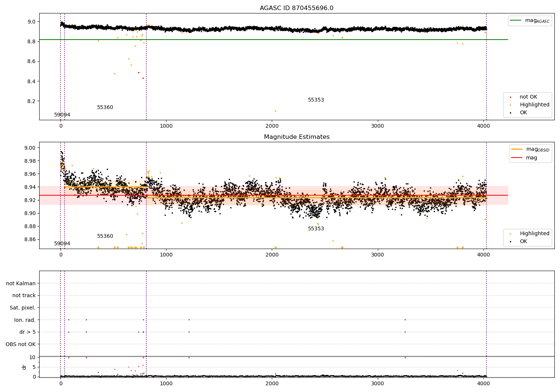Select the 'not Kalman' row label

pos(21,283)
